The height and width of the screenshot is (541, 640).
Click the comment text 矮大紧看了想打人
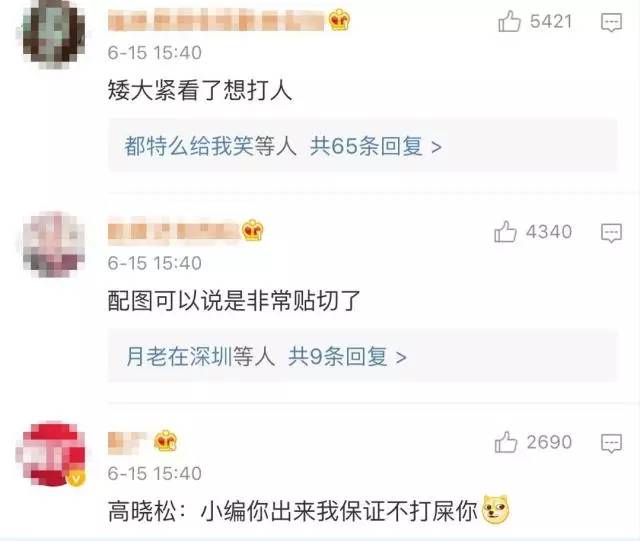click(200, 90)
